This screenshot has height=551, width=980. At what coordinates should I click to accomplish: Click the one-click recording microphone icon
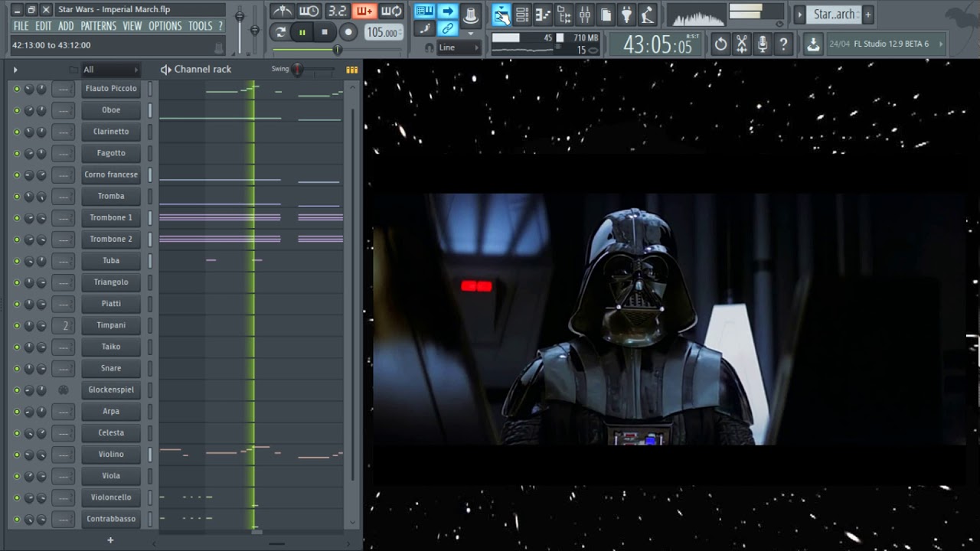762,44
